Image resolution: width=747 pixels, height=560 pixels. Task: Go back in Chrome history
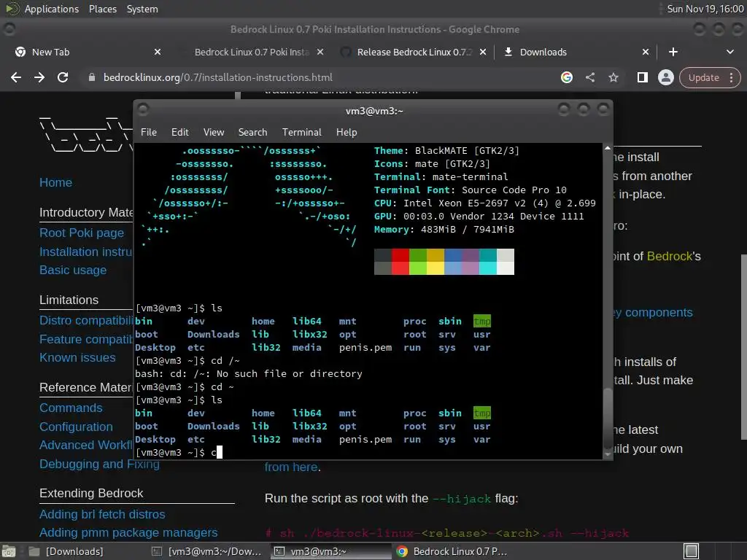[16, 77]
